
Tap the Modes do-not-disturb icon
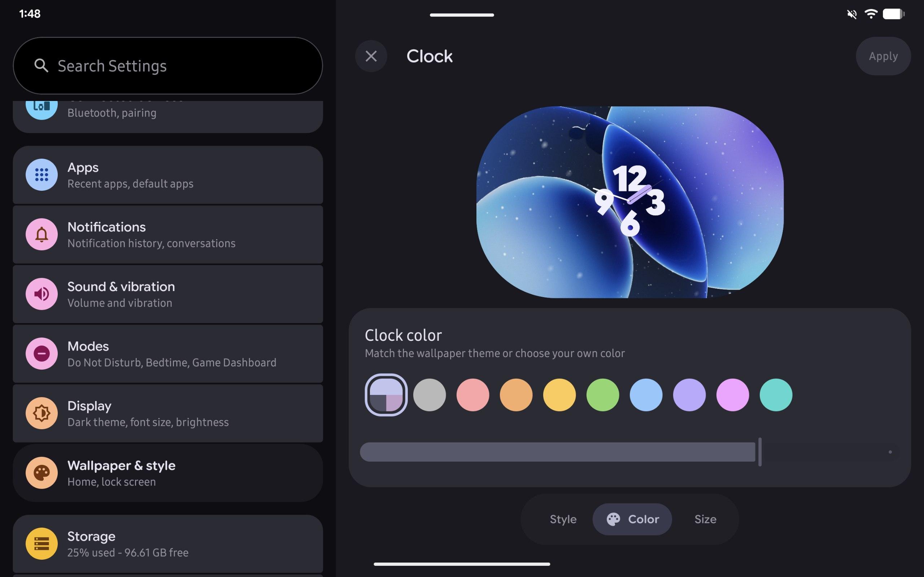pyautogui.click(x=42, y=353)
